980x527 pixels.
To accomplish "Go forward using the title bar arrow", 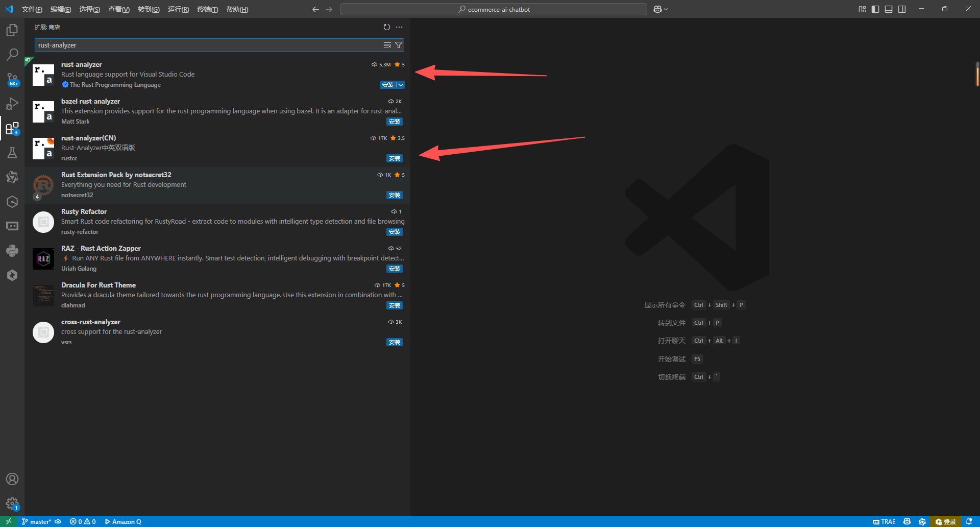I will (x=329, y=9).
